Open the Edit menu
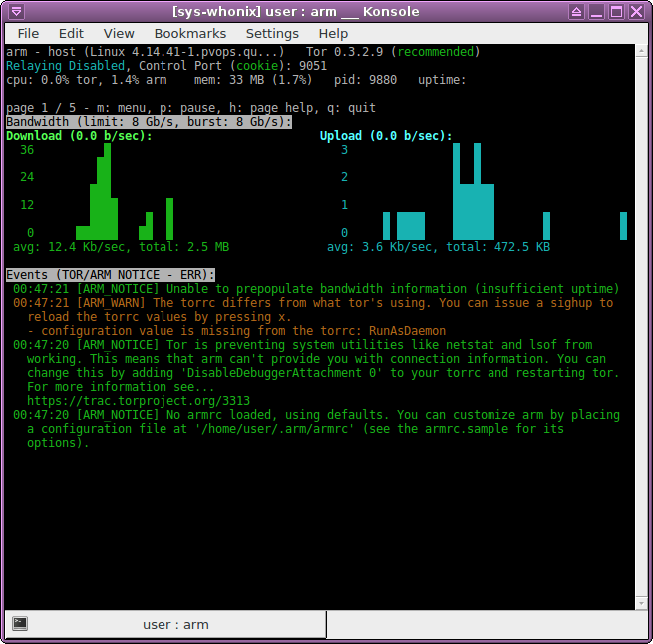653x644 pixels. click(71, 33)
